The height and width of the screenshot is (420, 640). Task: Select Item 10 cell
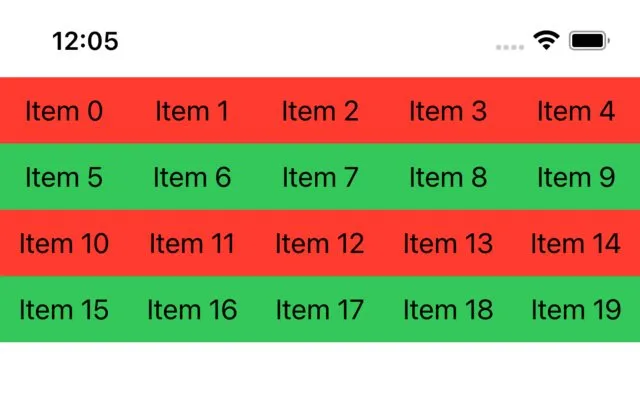pyautogui.click(x=64, y=243)
